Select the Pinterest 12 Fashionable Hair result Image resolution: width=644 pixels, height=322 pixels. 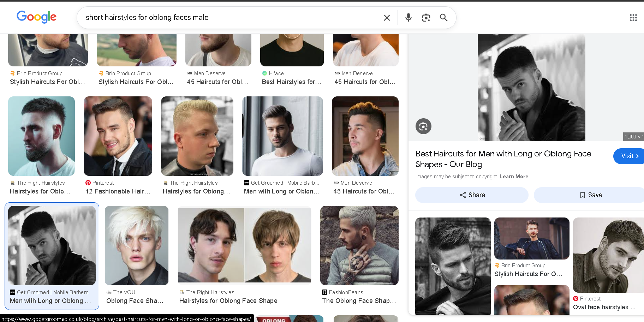pos(118,136)
